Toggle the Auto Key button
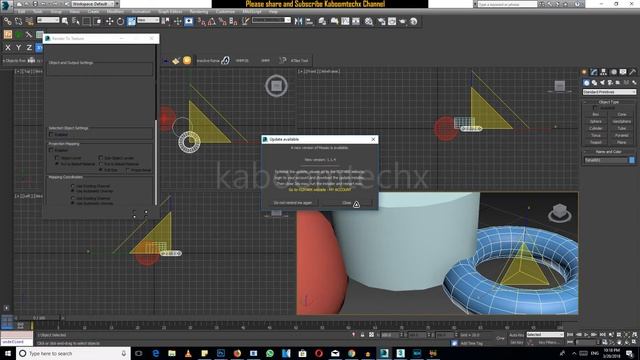 click(516, 335)
